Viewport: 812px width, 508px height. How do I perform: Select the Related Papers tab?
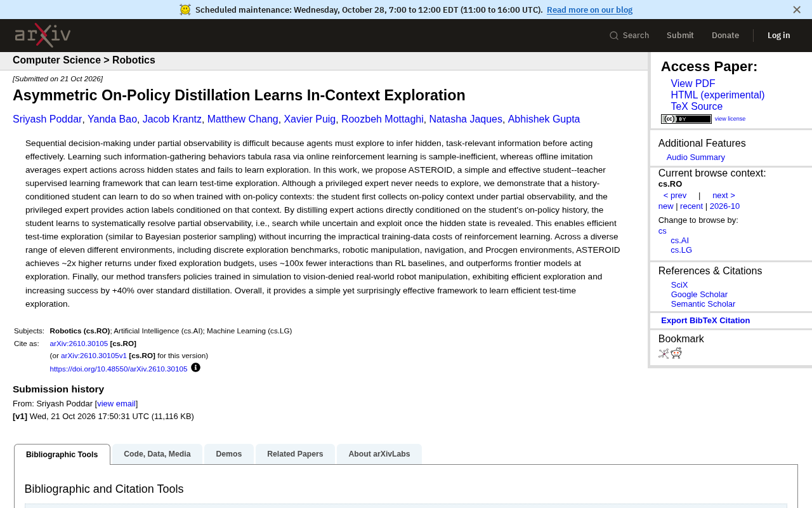coord(295,454)
